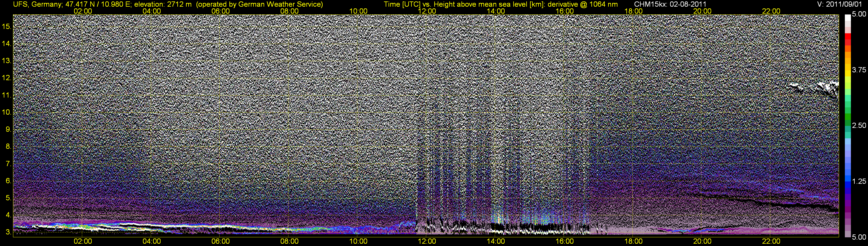868x246 pixels.
Task: Click the 06:00 label on the bottom time axis
Action: coord(220,241)
